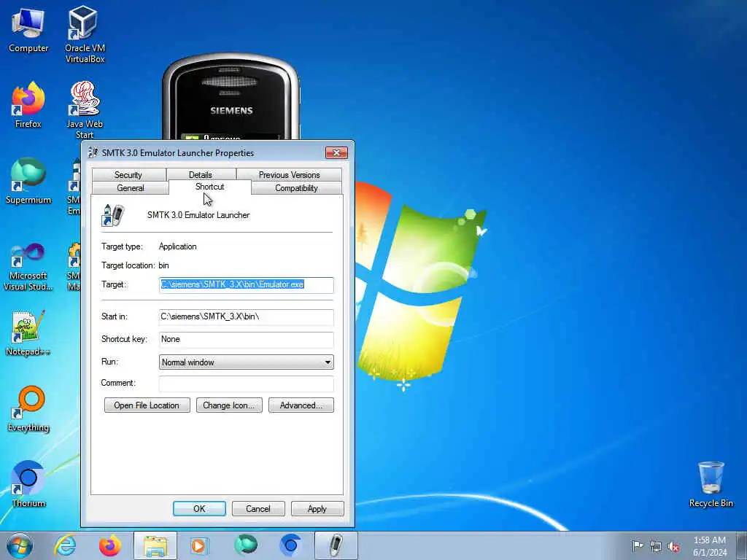Open Thorium browser from the taskbar
This screenshot has height=560, width=747.
290,545
